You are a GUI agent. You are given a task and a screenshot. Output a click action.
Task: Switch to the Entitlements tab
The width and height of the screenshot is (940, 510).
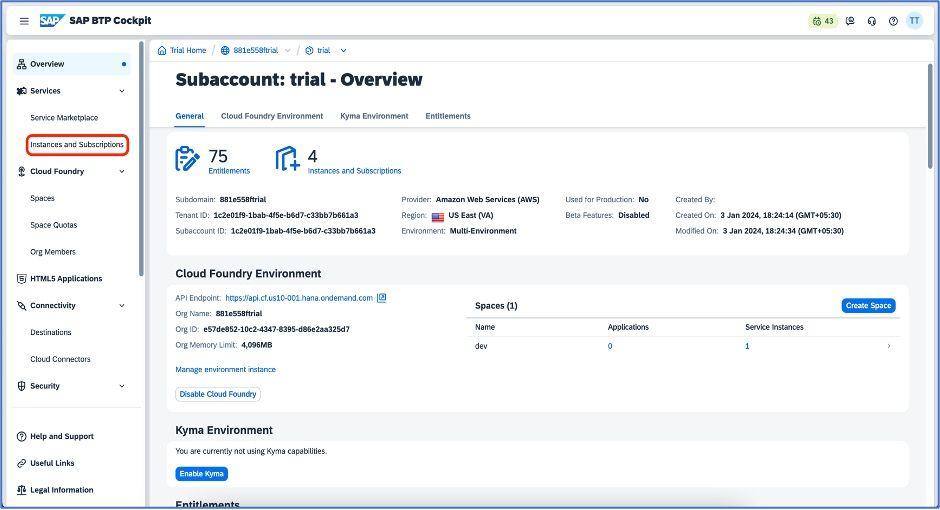coord(448,116)
